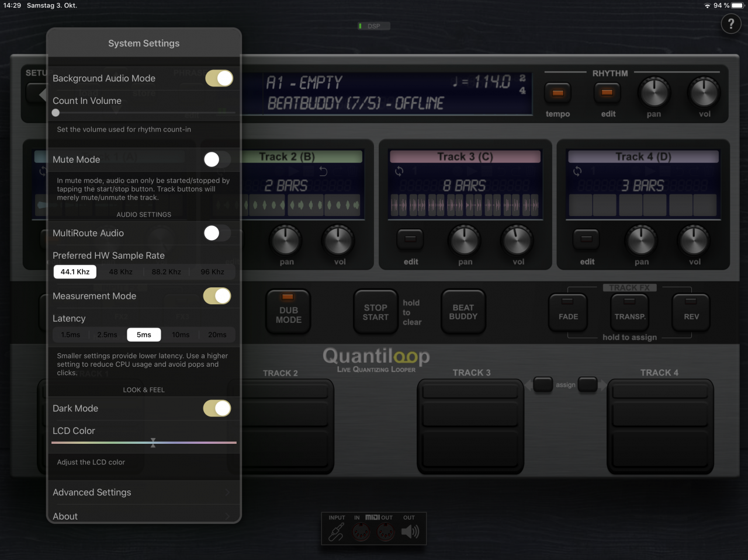Tap the Track 3 (C) waveform display
This screenshot has width=748, height=560.
tap(465, 205)
